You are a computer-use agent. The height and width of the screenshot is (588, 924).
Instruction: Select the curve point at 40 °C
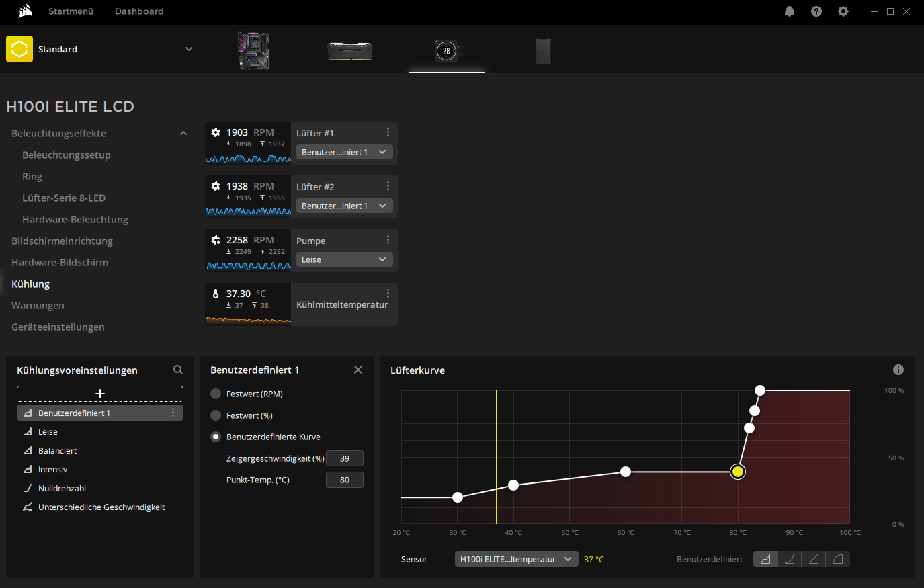click(x=513, y=485)
